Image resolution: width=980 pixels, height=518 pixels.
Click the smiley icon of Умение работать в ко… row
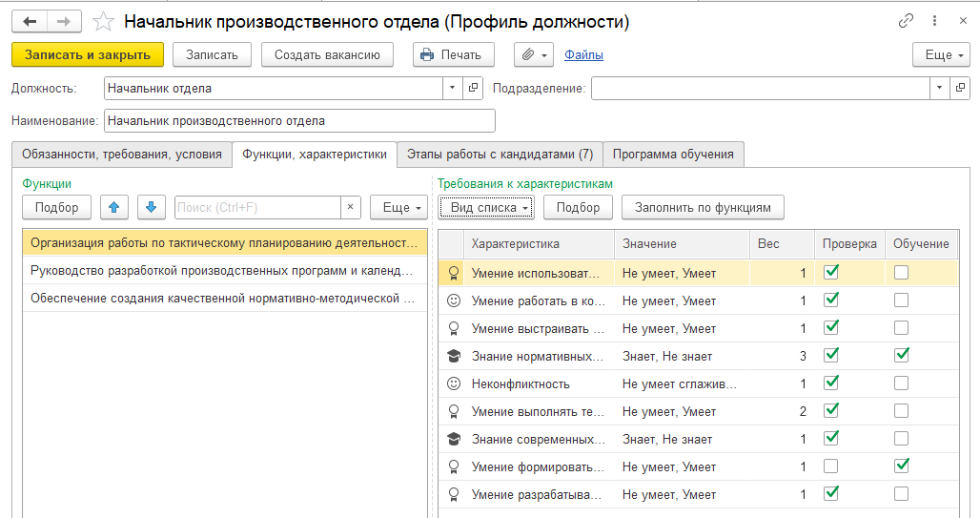[x=454, y=300]
